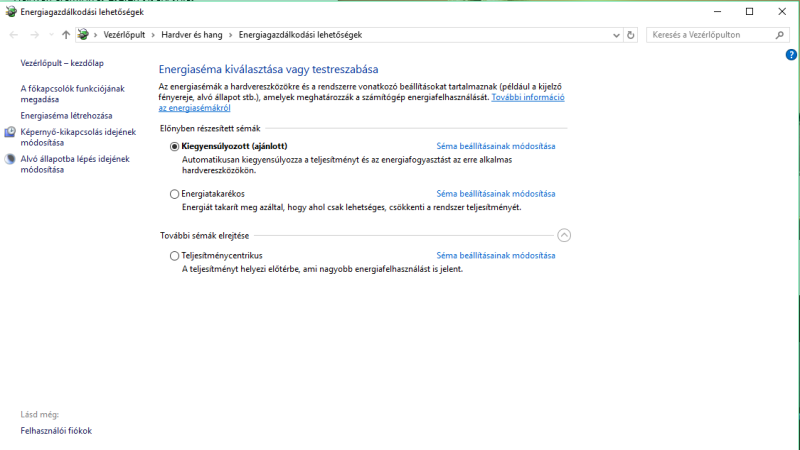The height and width of the screenshot is (450, 800).
Task: Click the window title power icon
Action: click(x=11, y=12)
